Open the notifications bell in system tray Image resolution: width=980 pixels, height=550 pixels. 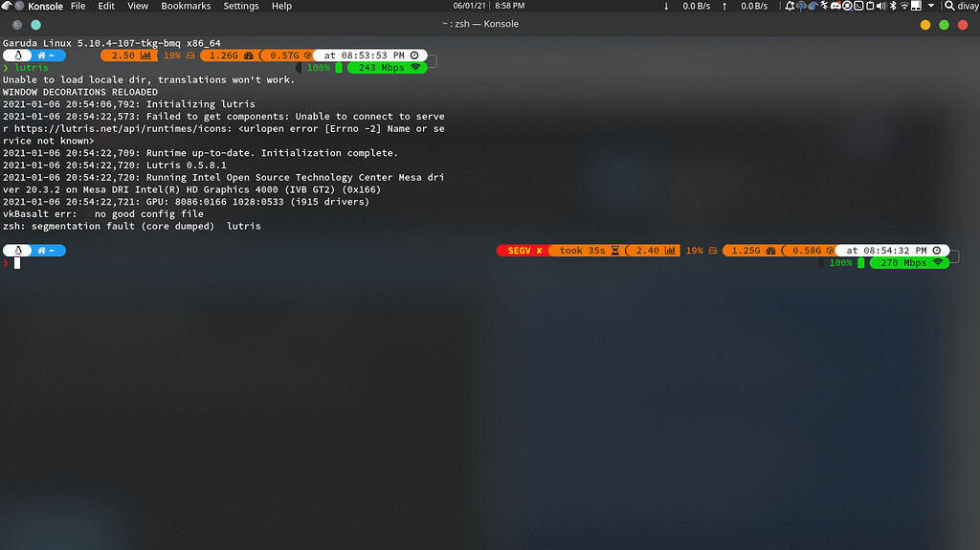790,6
